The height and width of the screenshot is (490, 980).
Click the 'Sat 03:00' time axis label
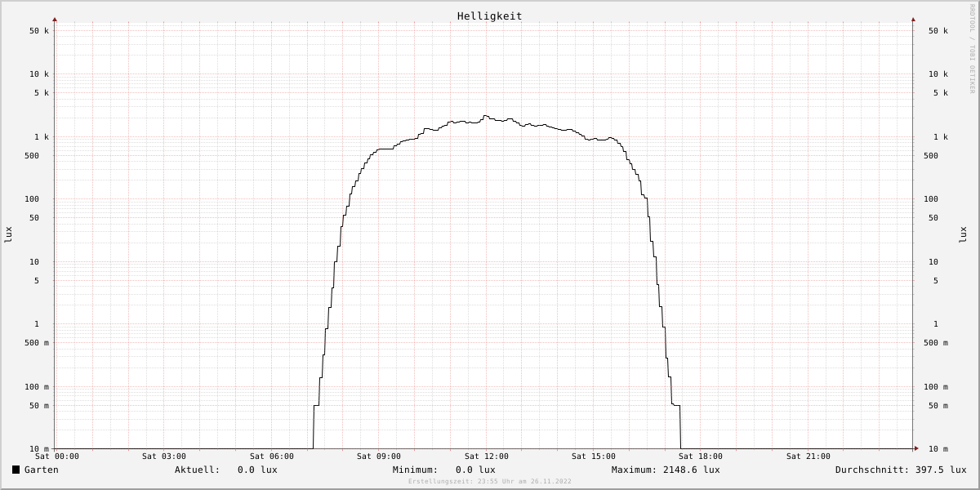tap(164, 457)
